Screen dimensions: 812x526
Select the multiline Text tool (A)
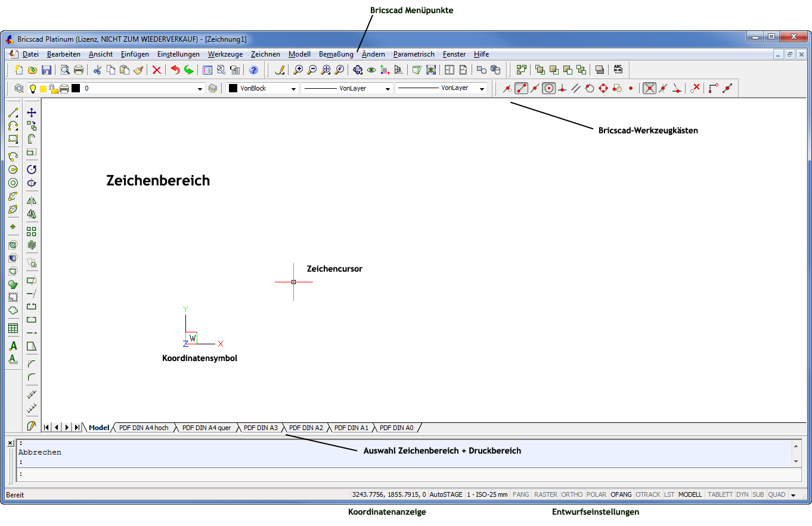tap(13, 346)
